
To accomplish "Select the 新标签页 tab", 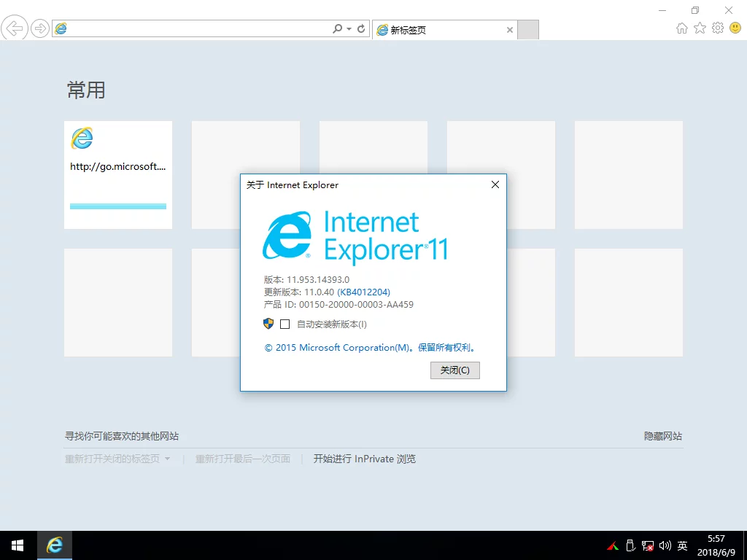I will [x=438, y=30].
